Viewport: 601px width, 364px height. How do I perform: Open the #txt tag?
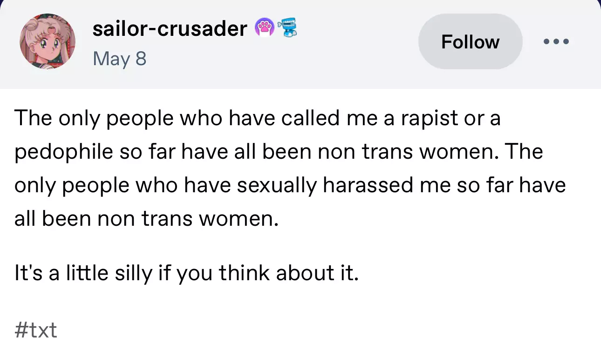36,330
